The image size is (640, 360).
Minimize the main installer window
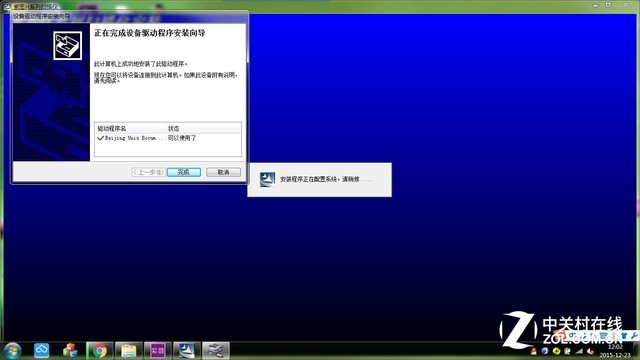pyautogui.click(x=595, y=5)
